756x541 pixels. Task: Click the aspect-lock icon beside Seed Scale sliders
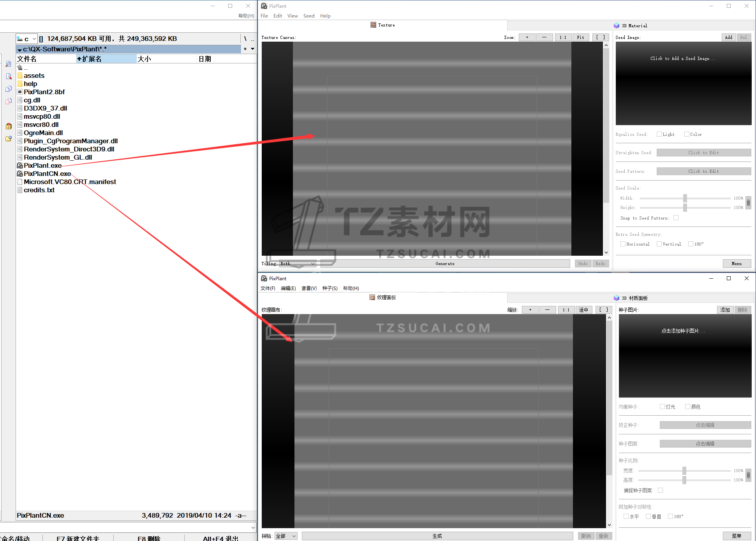click(748, 203)
